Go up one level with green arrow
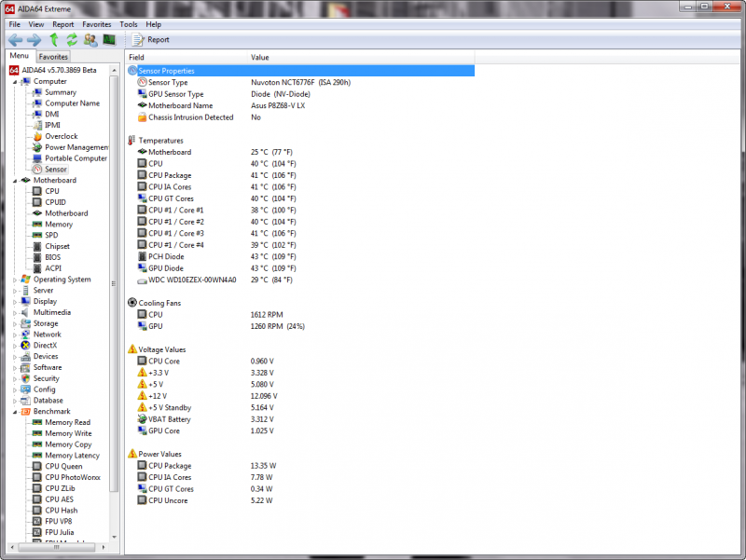The width and height of the screenshot is (746, 560). tap(54, 40)
